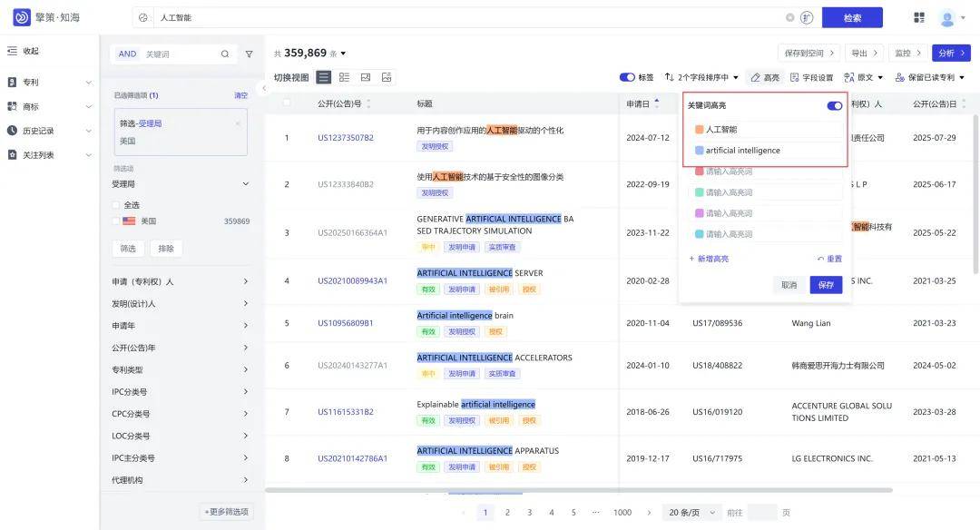The image size is (980, 530).
Task: Open the 2个字段排序中 sort dropdown
Action: click(697, 77)
